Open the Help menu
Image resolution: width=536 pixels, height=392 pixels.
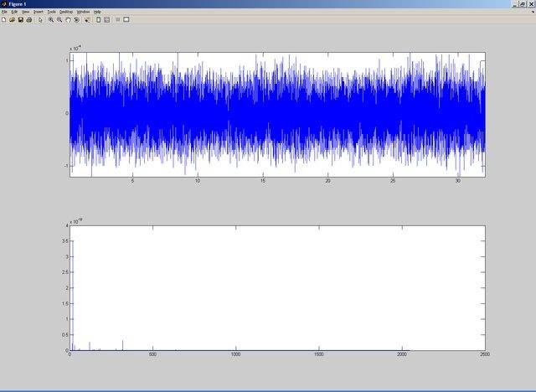97,12
